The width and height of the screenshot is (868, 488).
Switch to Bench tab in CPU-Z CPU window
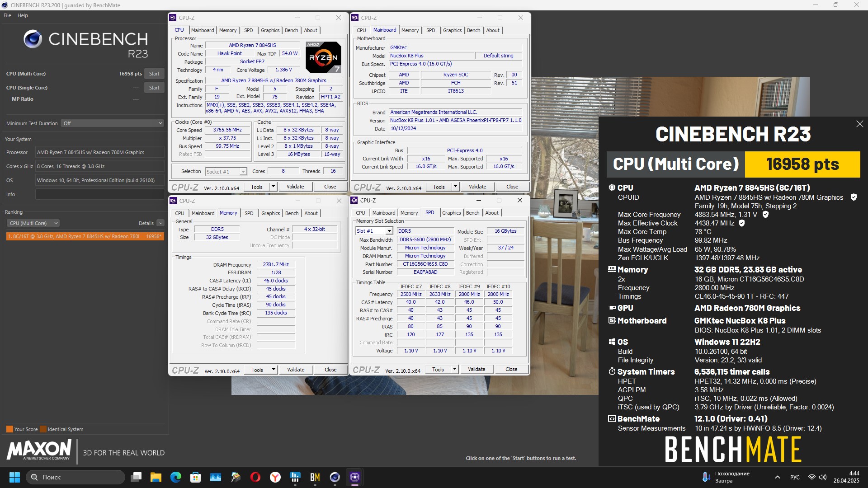[291, 30]
